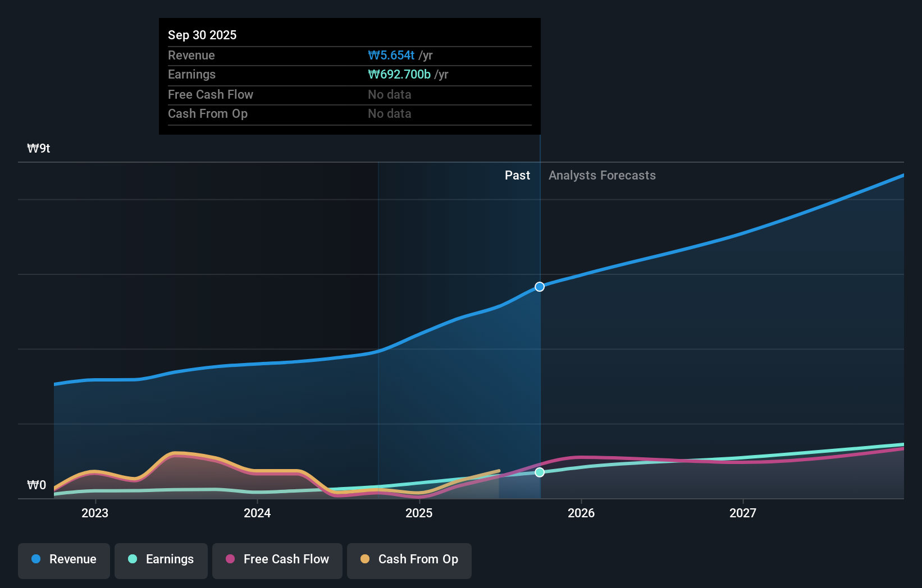Toggle the Revenue series visibility

[63, 559]
